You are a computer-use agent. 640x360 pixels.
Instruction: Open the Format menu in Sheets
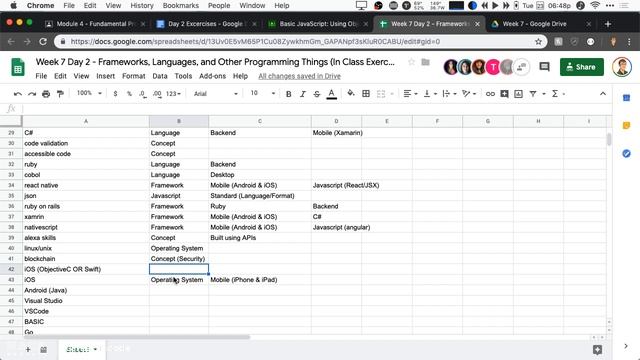pyautogui.click(x=133, y=76)
